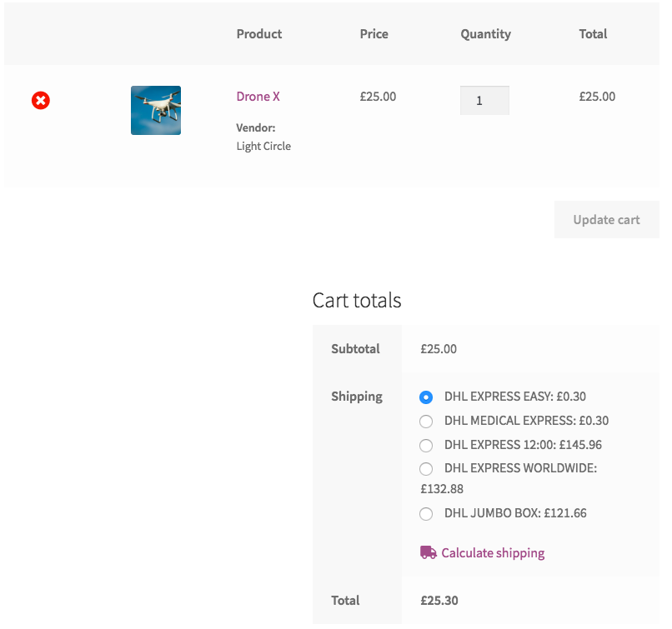Viewport: 672px width, 629px height.
Task: Remove Drone X with the red X icon
Action: [41, 101]
